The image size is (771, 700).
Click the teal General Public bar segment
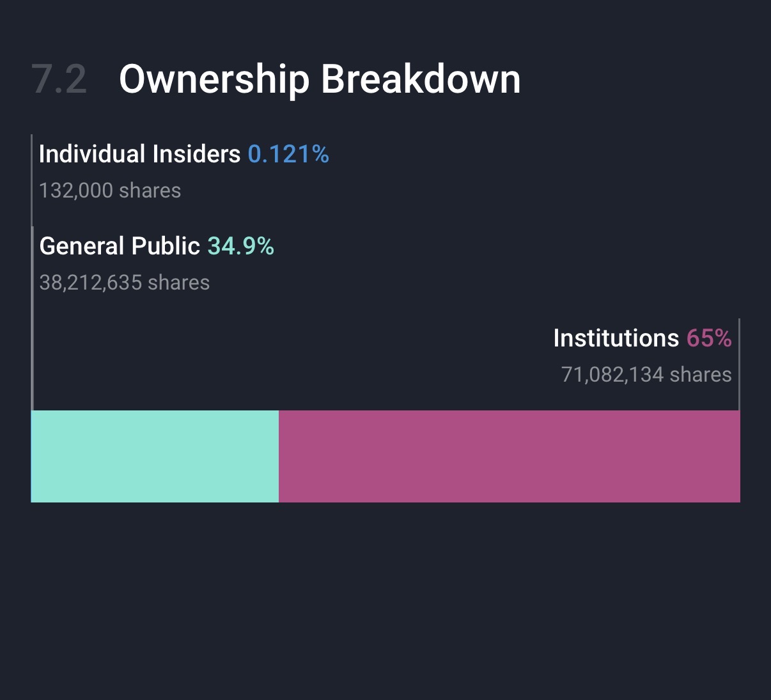point(155,456)
